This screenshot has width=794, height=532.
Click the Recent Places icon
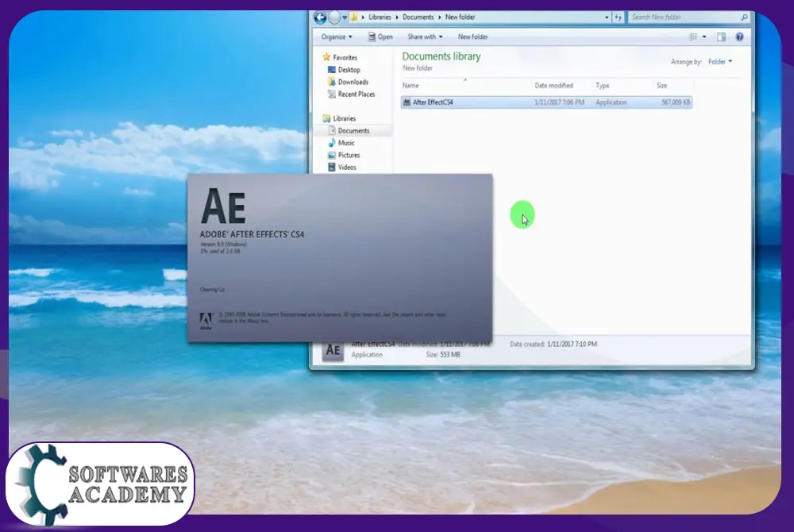click(332, 94)
